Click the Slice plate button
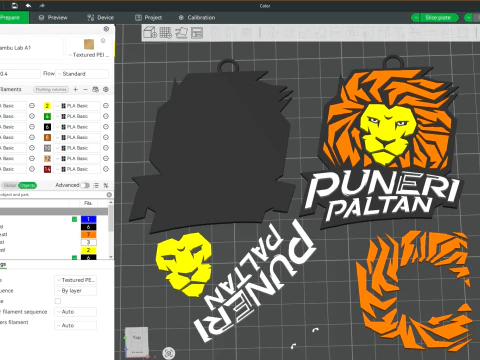480x360 pixels. pyautogui.click(x=438, y=18)
